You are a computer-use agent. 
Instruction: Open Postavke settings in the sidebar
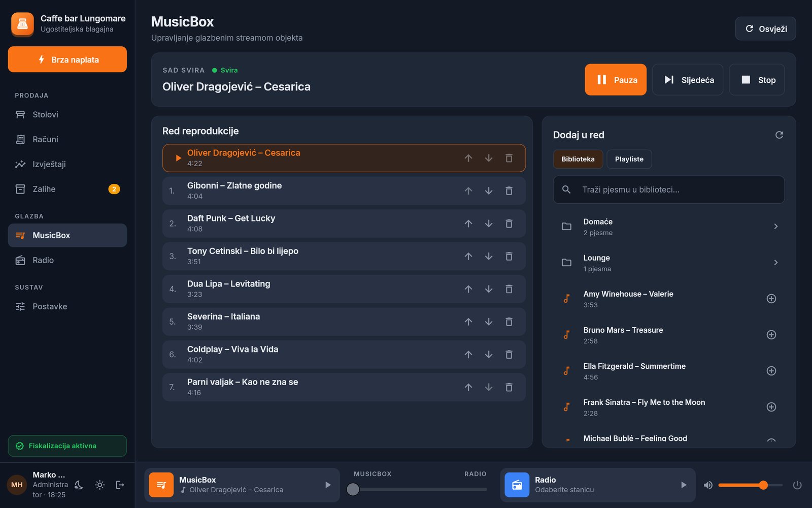(67, 306)
